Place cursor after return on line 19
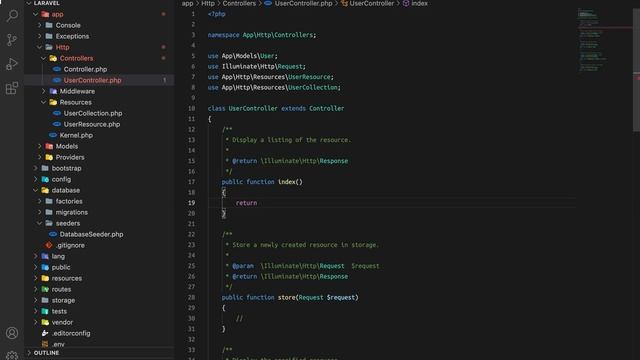The height and width of the screenshot is (360, 640). (258, 203)
